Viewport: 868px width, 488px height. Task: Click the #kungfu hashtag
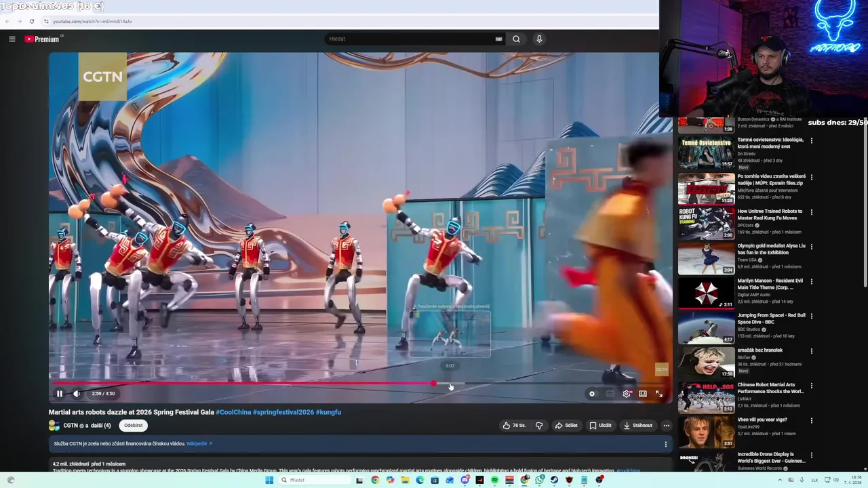pos(329,412)
